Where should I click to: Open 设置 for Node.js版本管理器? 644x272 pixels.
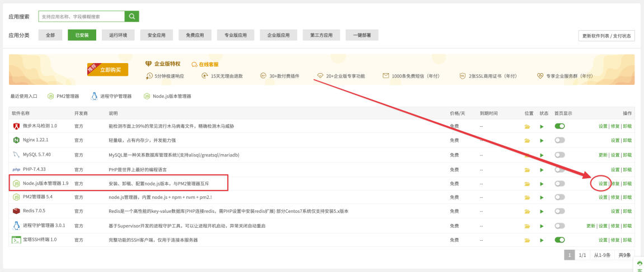[x=603, y=184]
